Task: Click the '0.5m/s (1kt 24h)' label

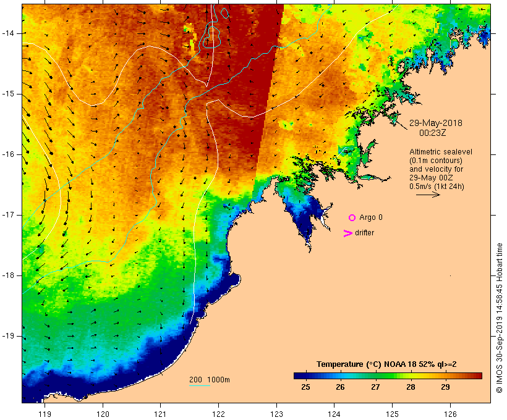Action: tap(437, 187)
